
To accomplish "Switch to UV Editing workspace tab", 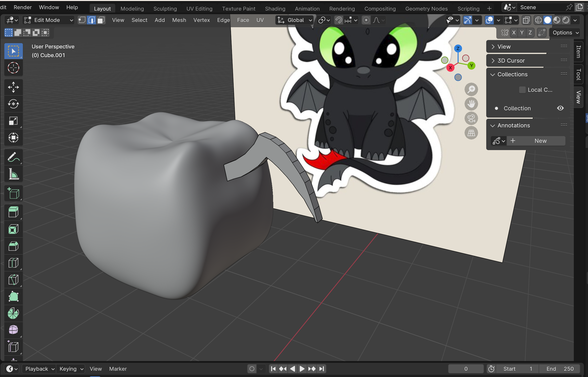I will tap(199, 9).
